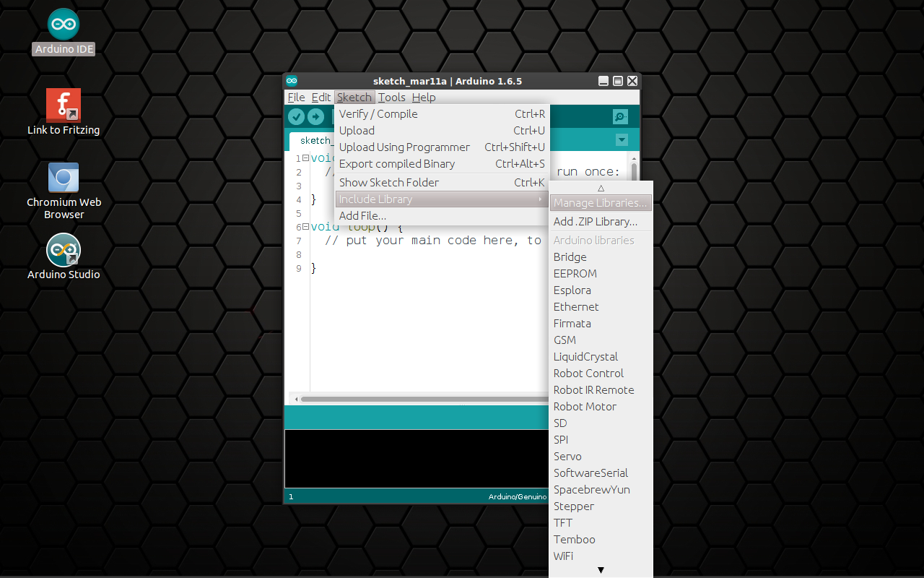Click the Arduino/Genuino board status text

tap(518, 497)
